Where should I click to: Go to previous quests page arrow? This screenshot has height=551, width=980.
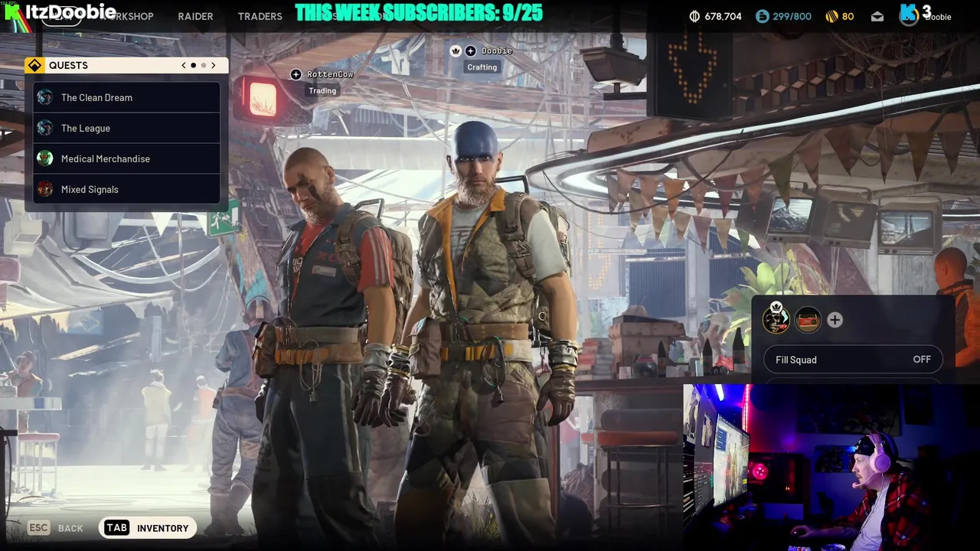184,65
